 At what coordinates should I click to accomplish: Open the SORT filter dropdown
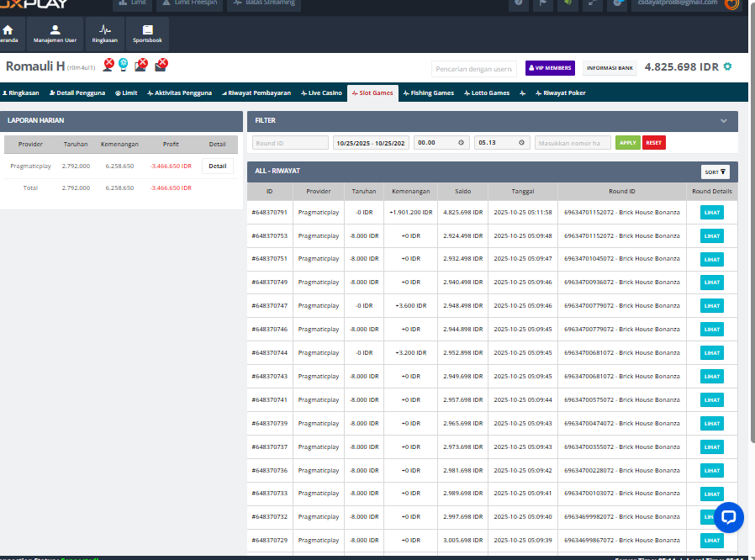tap(715, 172)
